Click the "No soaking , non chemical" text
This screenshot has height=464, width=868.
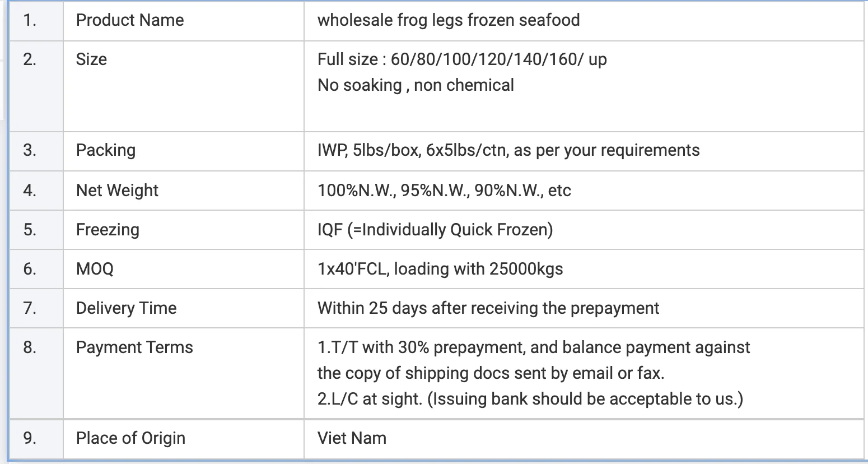415,85
